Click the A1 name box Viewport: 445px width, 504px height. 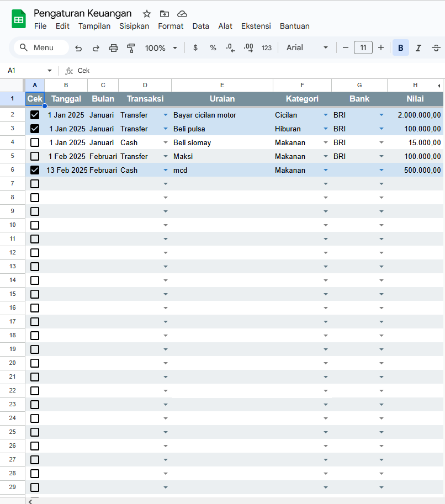[26, 71]
